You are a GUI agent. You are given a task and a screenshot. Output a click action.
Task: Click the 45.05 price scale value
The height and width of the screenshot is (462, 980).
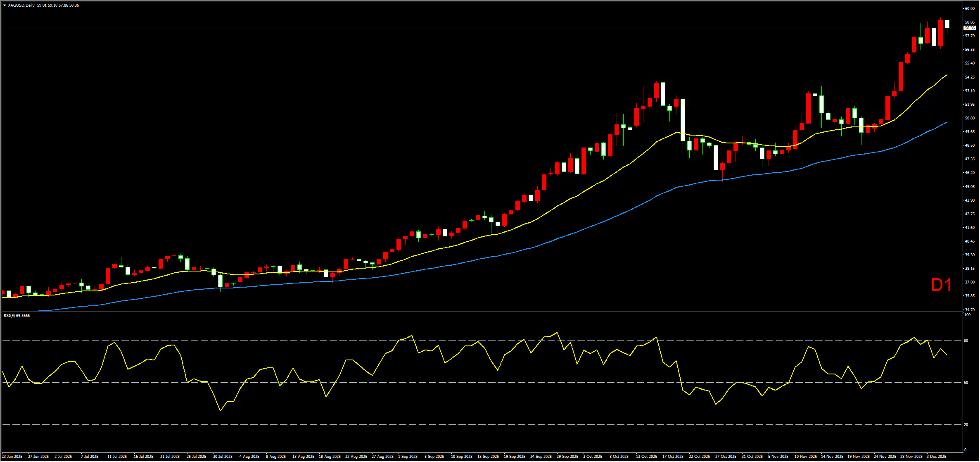(x=970, y=186)
